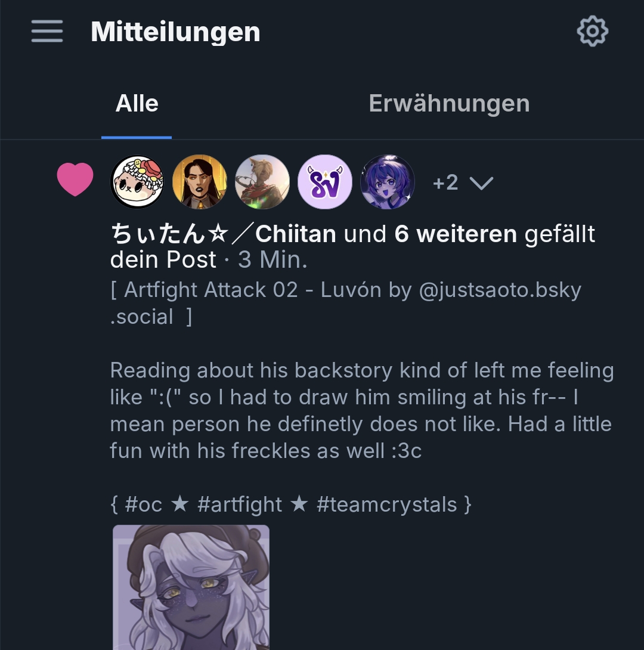Open the #teamcrystals hashtag

pyautogui.click(x=386, y=504)
